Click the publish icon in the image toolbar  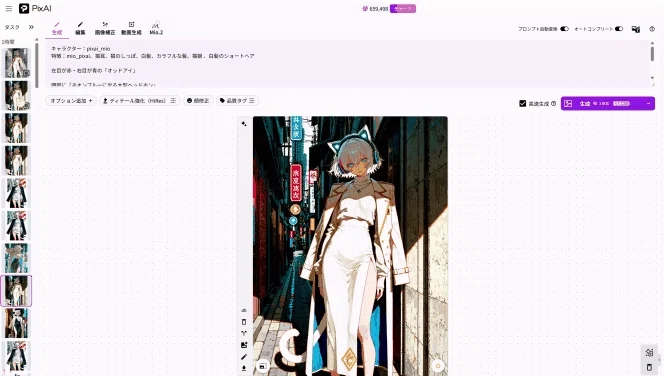244,310
